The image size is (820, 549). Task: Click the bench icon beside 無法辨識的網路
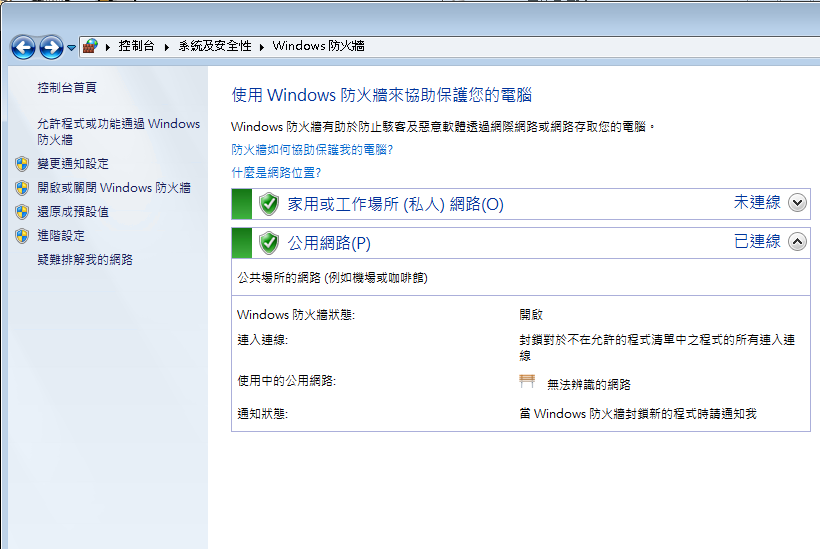[x=527, y=381]
